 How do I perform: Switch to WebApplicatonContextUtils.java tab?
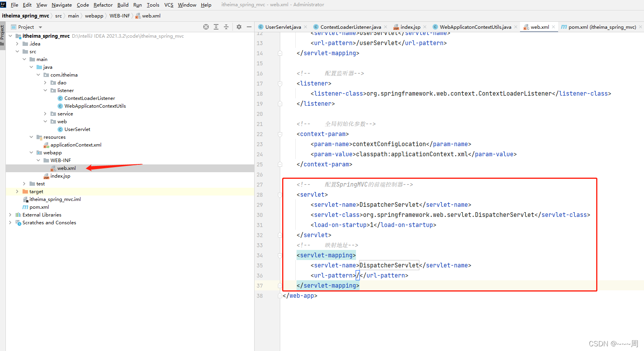475,27
